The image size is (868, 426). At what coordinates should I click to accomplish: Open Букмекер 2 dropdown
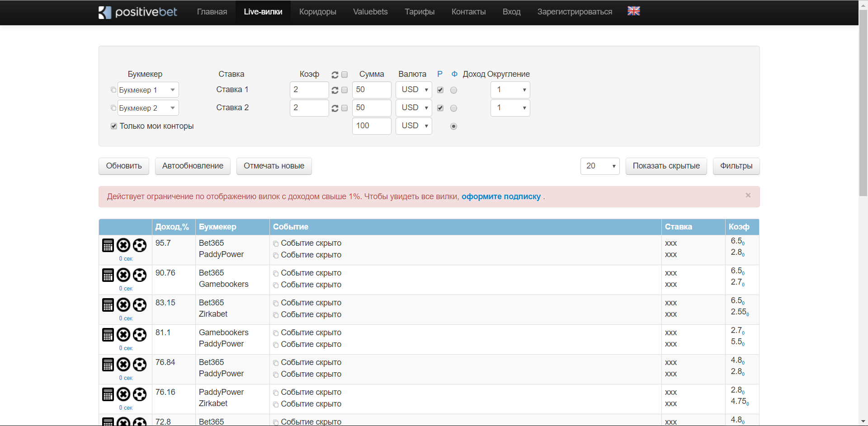[148, 108]
